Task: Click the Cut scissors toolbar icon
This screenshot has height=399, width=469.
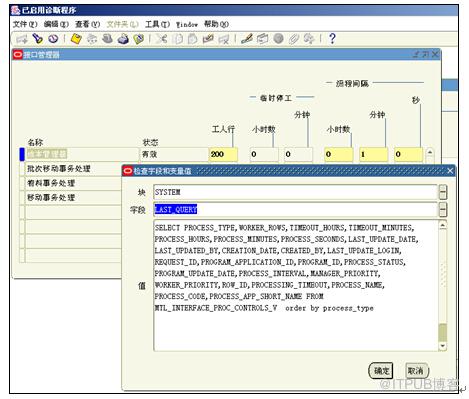Action: pos(162,39)
